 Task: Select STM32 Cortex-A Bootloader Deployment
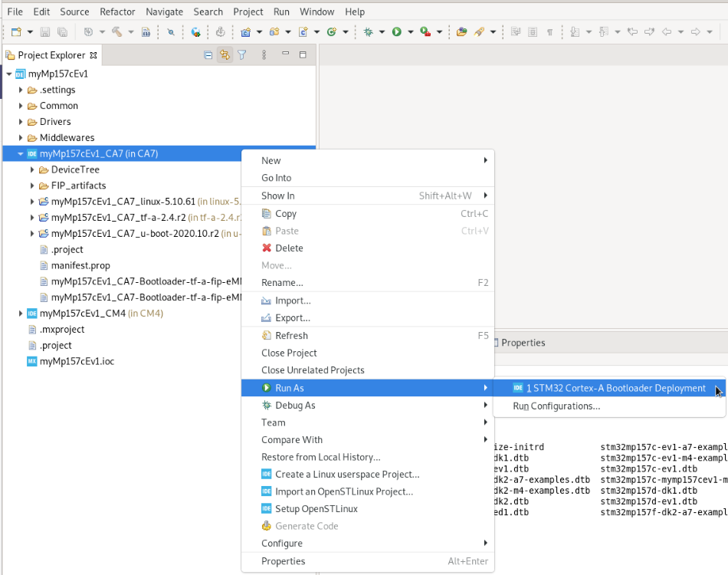pyautogui.click(x=609, y=388)
